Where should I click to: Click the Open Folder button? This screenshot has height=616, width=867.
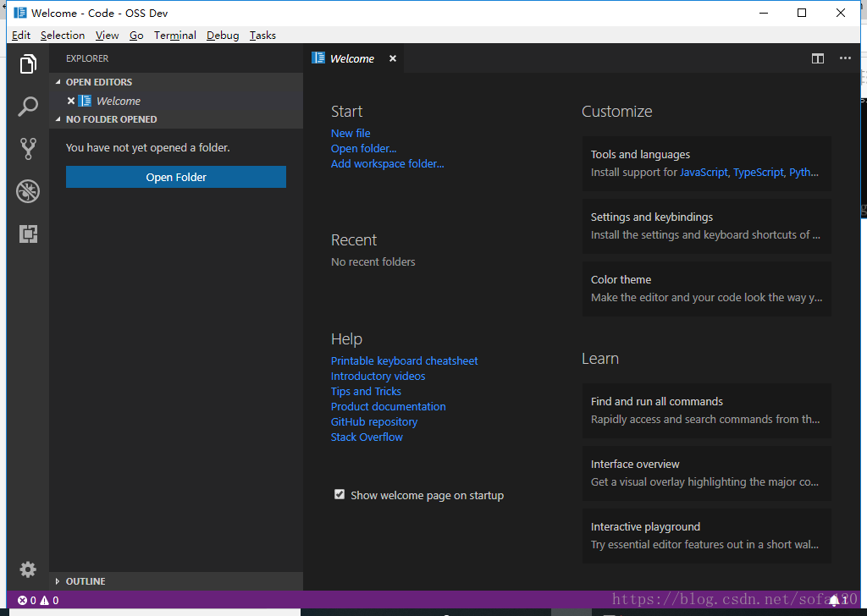coord(176,177)
